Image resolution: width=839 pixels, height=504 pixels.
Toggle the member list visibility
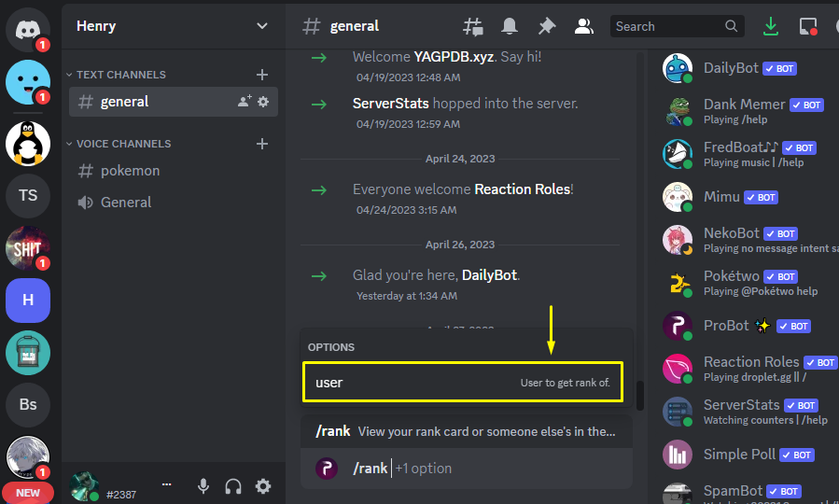coord(584,26)
